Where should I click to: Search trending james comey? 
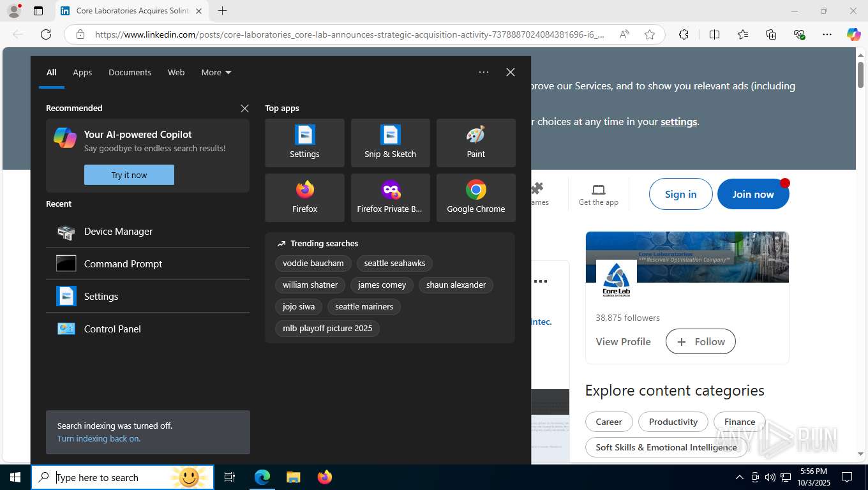[x=382, y=285]
